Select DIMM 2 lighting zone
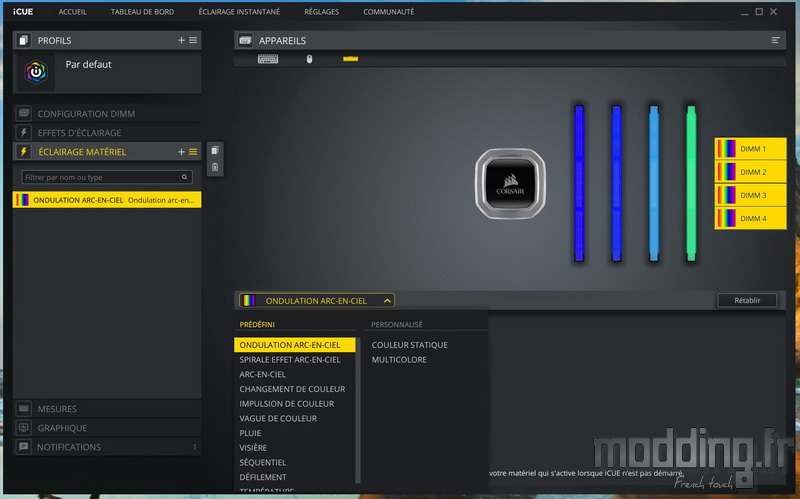The image size is (800, 499). coord(750,172)
